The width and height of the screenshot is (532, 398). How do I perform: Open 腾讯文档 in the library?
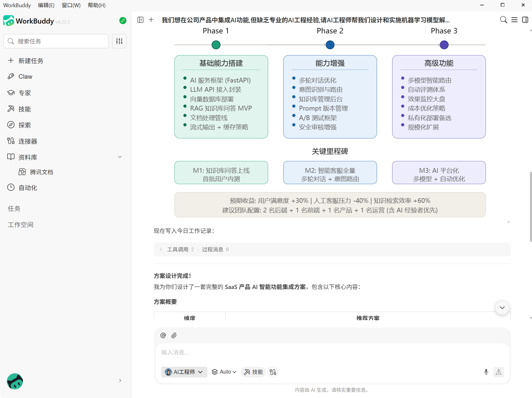click(41, 172)
